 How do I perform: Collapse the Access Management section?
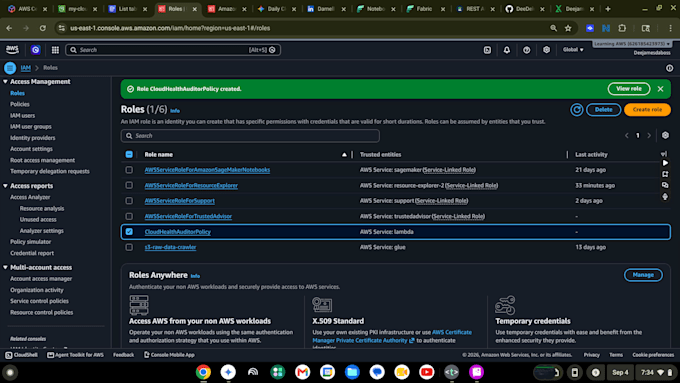click(x=5, y=82)
